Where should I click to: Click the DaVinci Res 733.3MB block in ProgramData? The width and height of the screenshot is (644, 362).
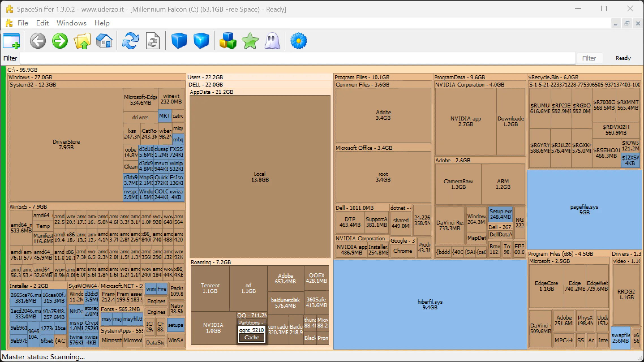coord(450,225)
